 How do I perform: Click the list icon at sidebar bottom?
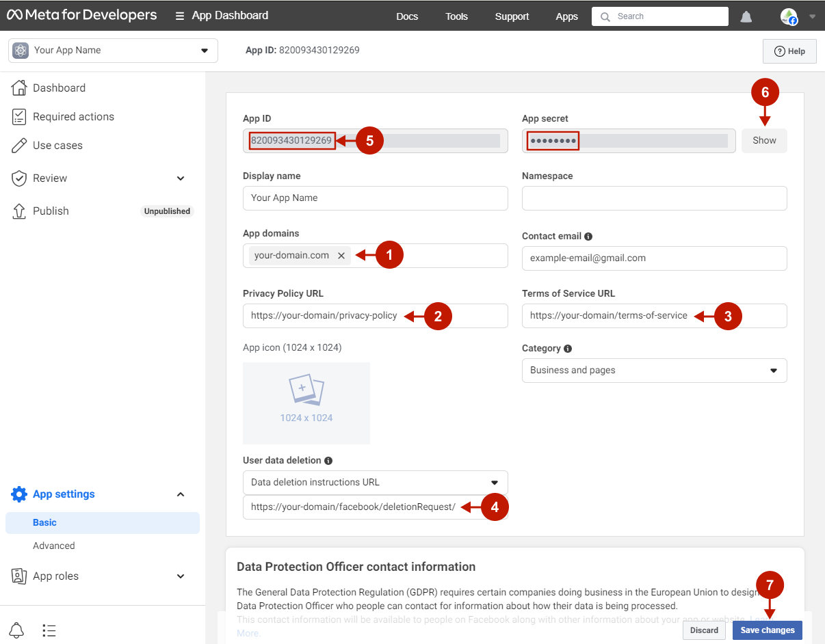click(49, 630)
